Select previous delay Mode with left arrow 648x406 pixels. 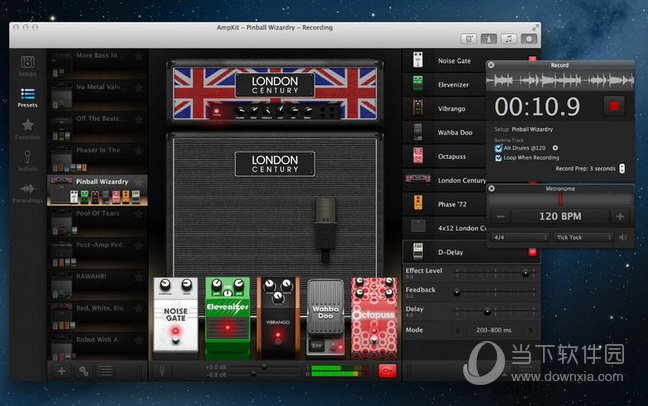tap(457, 330)
